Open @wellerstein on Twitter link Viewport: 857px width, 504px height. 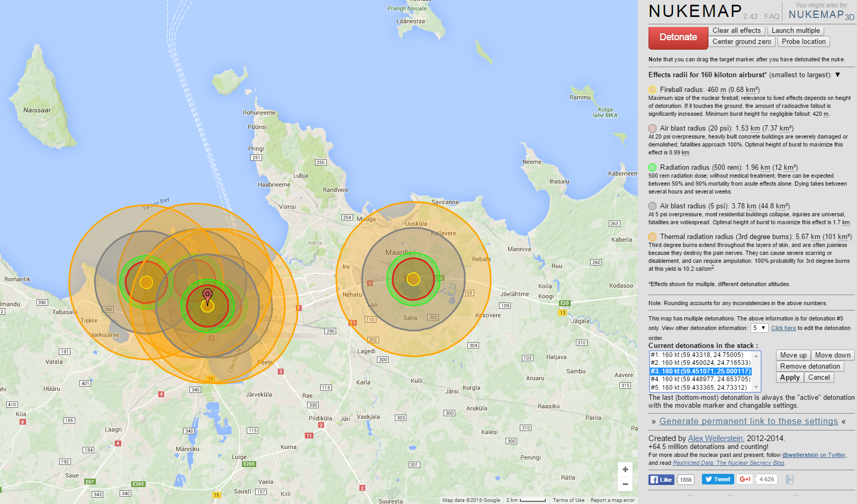pyautogui.click(x=814, y=455)
